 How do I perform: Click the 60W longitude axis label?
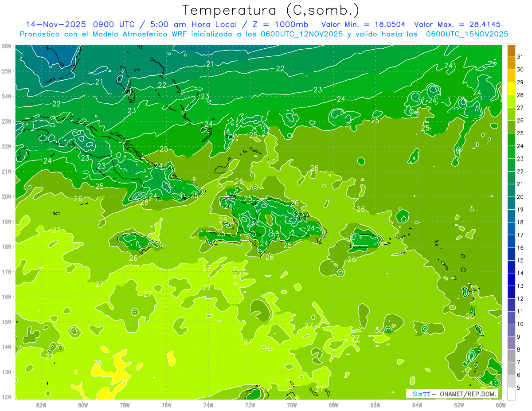point(501,405)
